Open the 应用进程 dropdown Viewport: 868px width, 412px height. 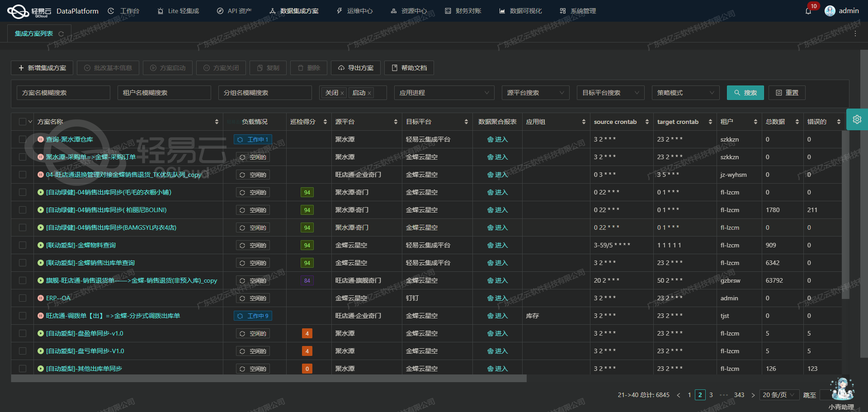click(x=444, y=93)
